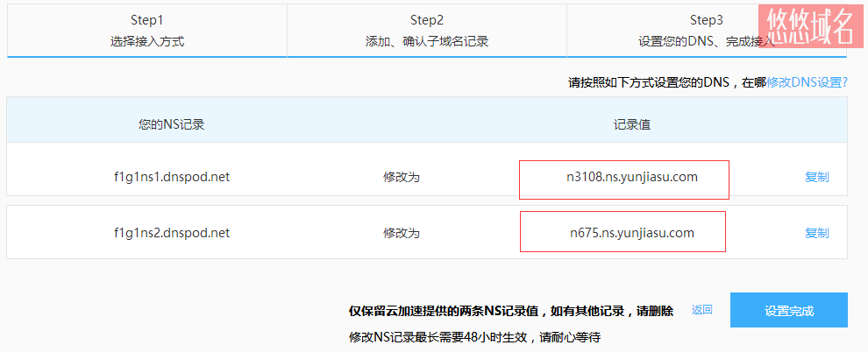Screen dimensions: 868x352
Task: Click the 设置完成 button
Action: coord(789,311)
